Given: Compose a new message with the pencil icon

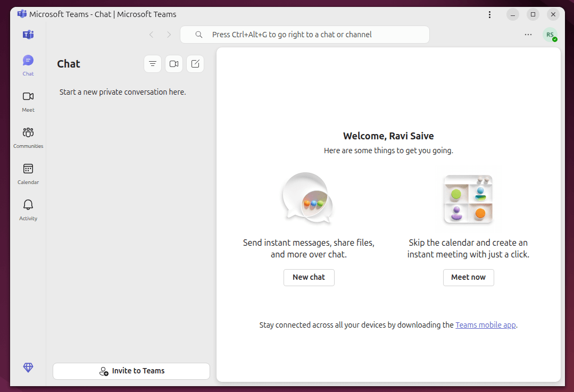Looking at the screenshot, I should click(195, 64).
